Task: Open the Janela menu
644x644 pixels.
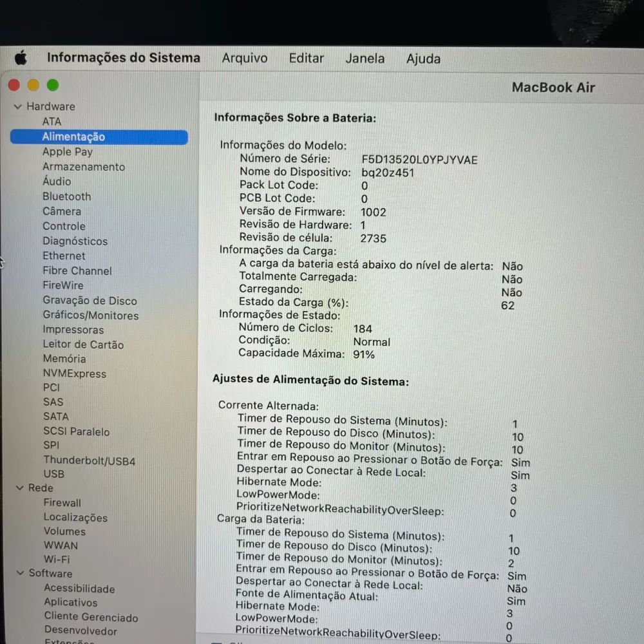Action: [x=365, y=59]
